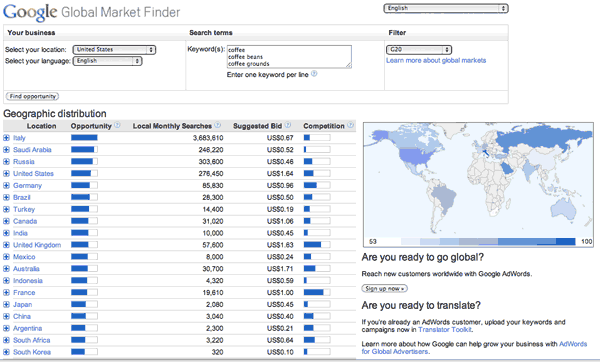Screen dimensions: 600x362
Task: Open help icon next to Suggested Bid
Action: (288, 125)
